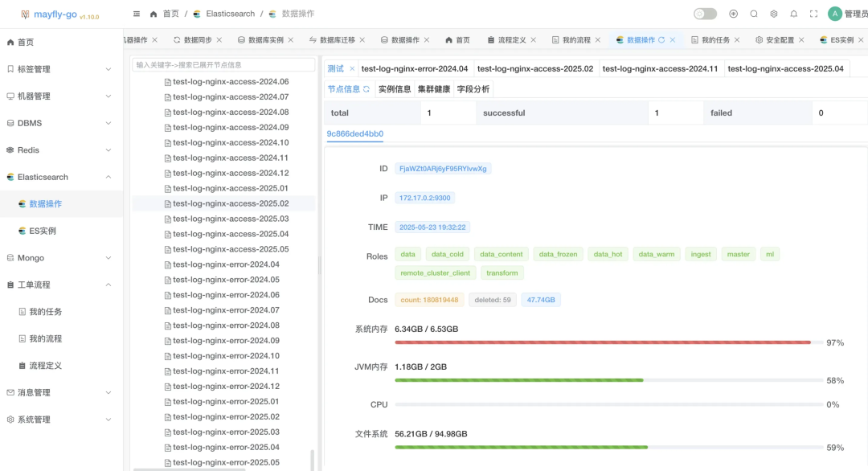The height and width of the screenshot is (471, 868).
Task: Close the 数据同步 page tab
Action: pos(219,40)
